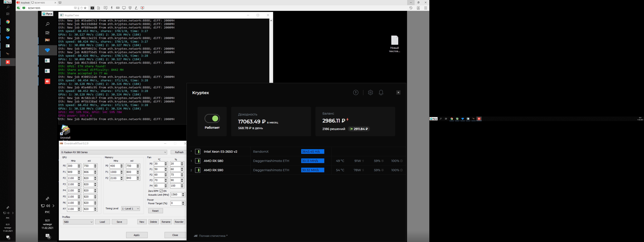The width and height of the screenshot is (644, 242).
Task: Click Delete profile button
Action: coord(154,222)
